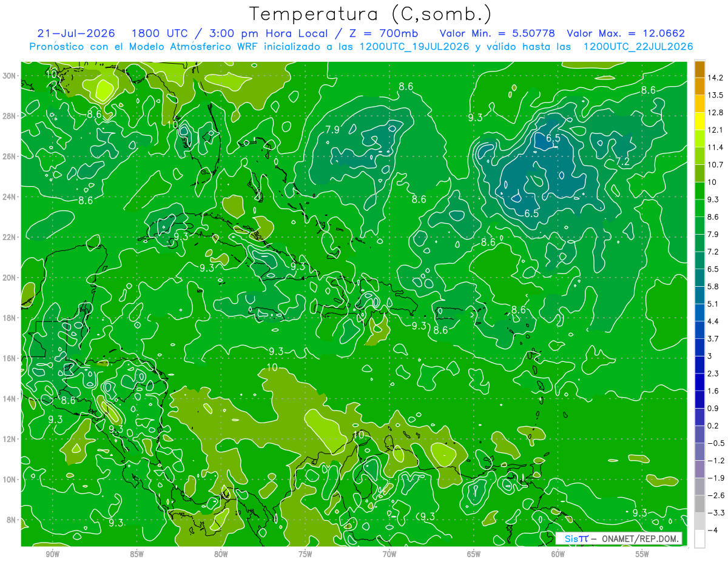Click the "2.3" color scale label
Image resolution: width=728 pixels, height=562 pixels.
(713, 373)
